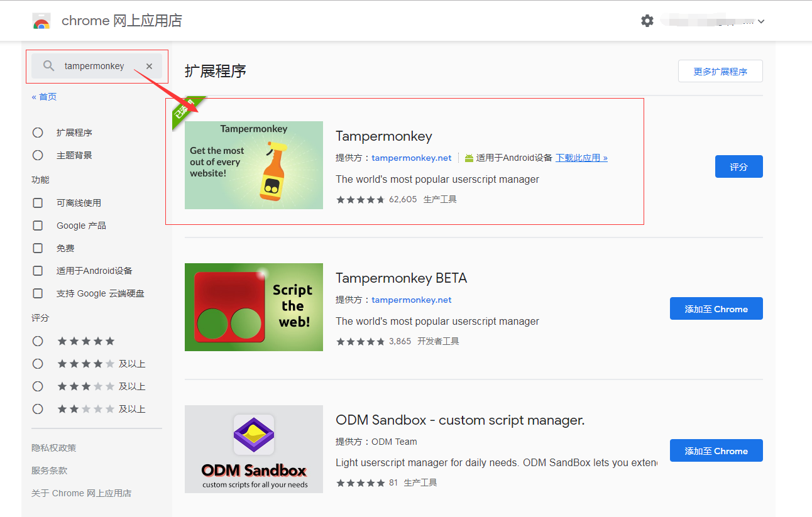Click the 更多扩展程序 button

(x=720, y=71)
